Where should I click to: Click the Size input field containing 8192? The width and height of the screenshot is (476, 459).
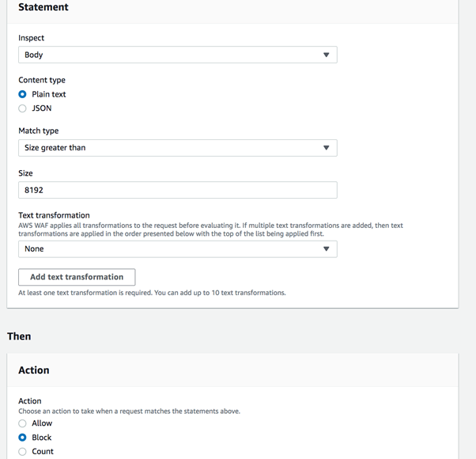[177, 190]
